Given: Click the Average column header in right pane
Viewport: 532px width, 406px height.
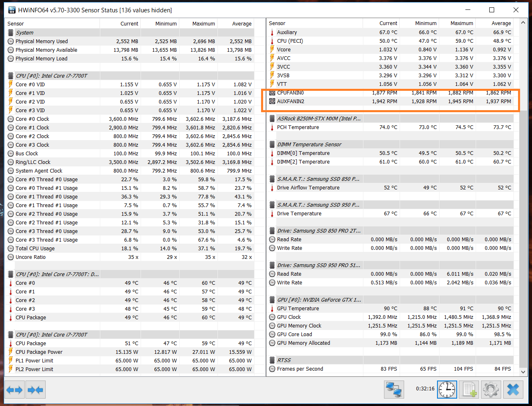Looking at the screenshot, I should coord(495,23).
